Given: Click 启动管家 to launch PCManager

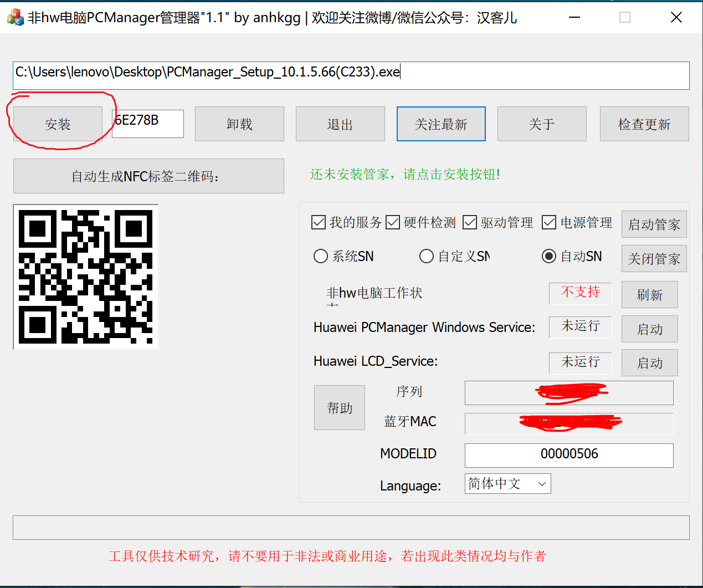Looking at the screenshot, I should pos(654,224).
